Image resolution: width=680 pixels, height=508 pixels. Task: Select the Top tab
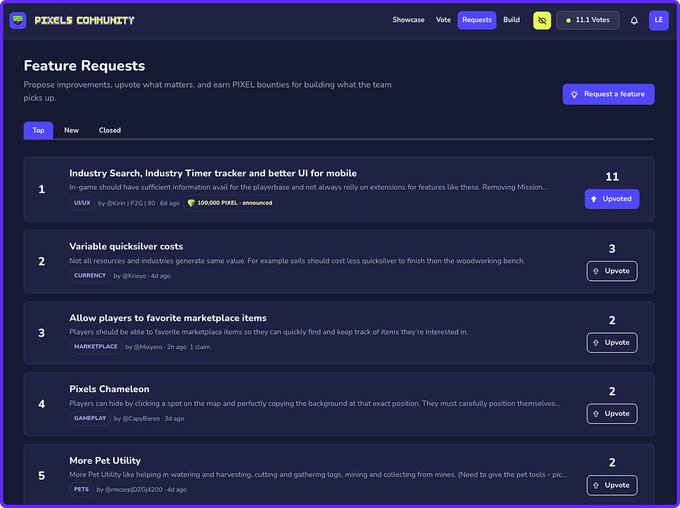pyautogui.click(x=38, y=130)
